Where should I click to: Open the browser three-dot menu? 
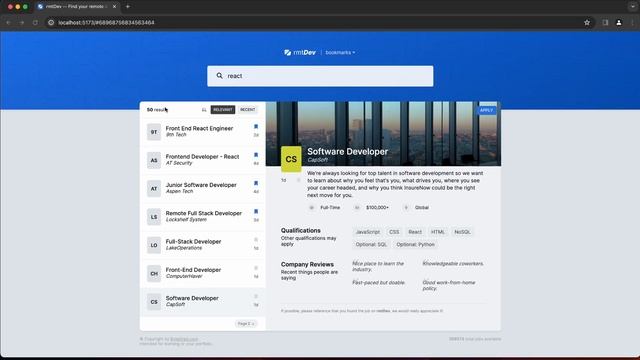point(632,22)
